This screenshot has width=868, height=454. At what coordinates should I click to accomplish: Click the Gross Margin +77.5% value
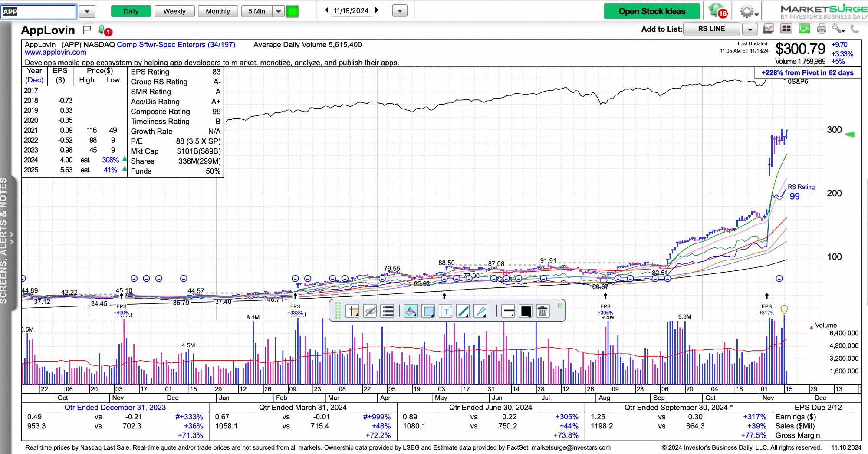click(754, 435)
